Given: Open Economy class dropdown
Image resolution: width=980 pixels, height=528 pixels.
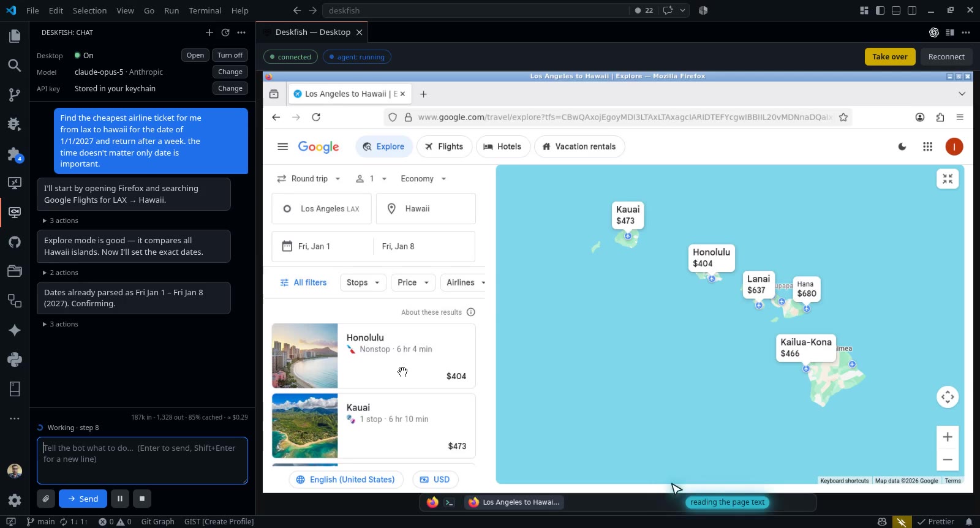Looking at the screenshot, I should [x=423, y=179].
